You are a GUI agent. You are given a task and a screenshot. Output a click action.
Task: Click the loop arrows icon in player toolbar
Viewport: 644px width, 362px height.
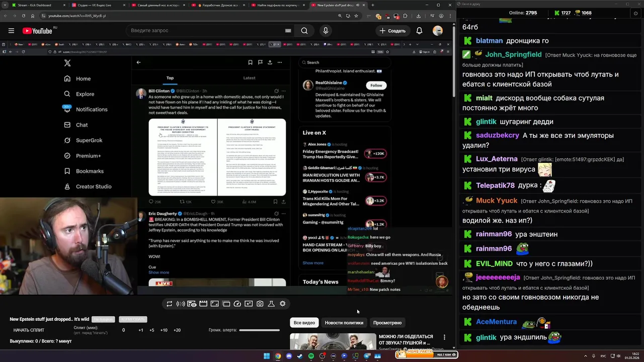[x=170, y=304]
